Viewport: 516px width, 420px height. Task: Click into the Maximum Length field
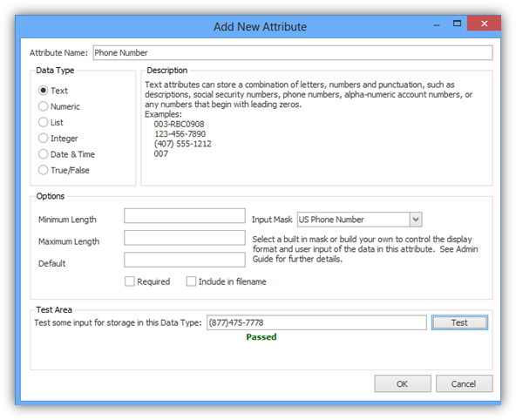pos(185,238)
